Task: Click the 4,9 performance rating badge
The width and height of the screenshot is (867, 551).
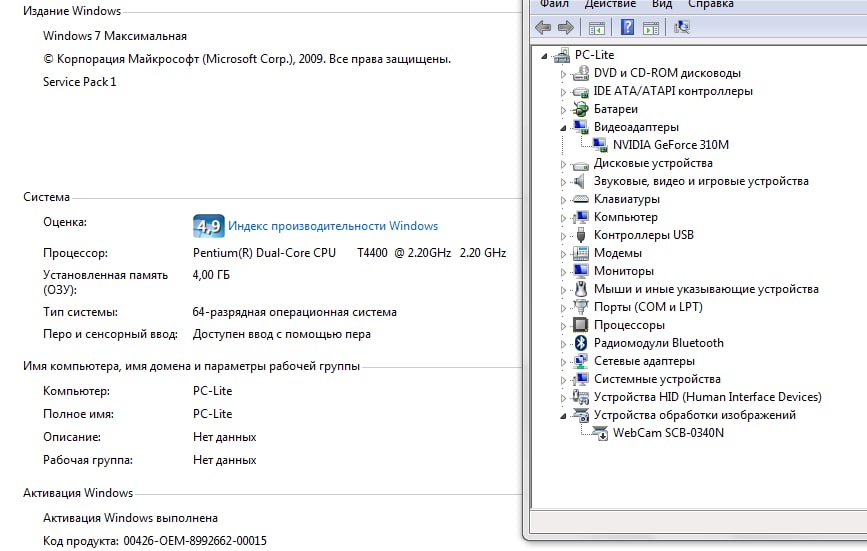Action: tap(208, 226)
